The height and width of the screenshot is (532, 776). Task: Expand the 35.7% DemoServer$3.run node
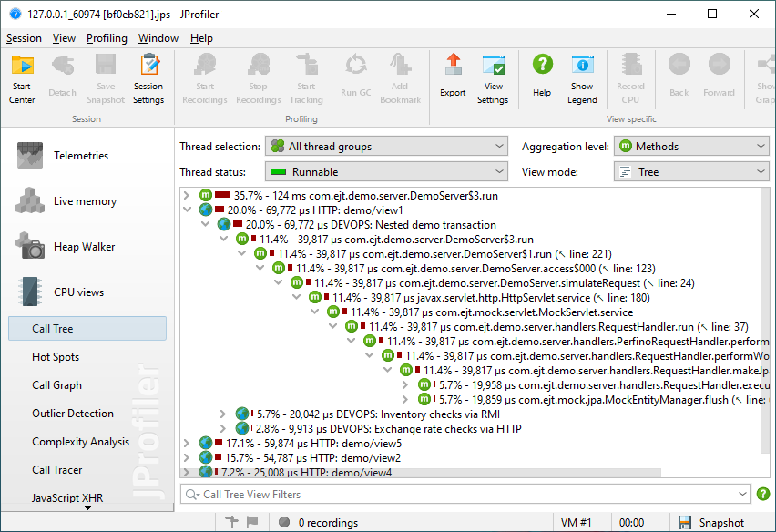187,196
